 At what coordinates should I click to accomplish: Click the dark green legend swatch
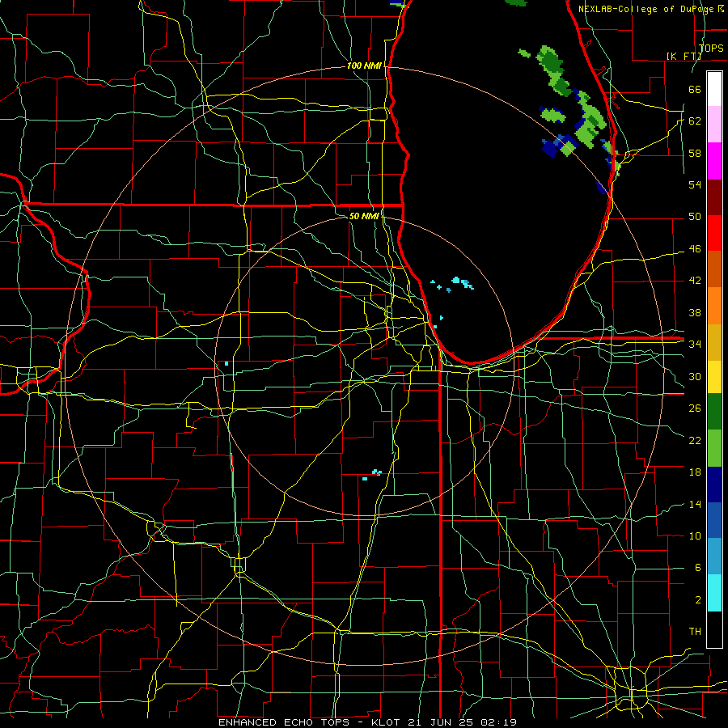pyautogui.click(x=714, y=412)
